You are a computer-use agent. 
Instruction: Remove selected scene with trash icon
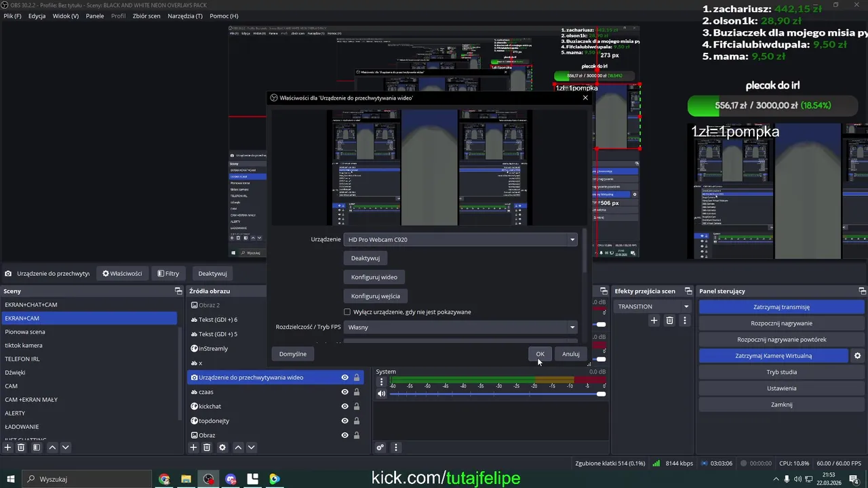[21, 447]
